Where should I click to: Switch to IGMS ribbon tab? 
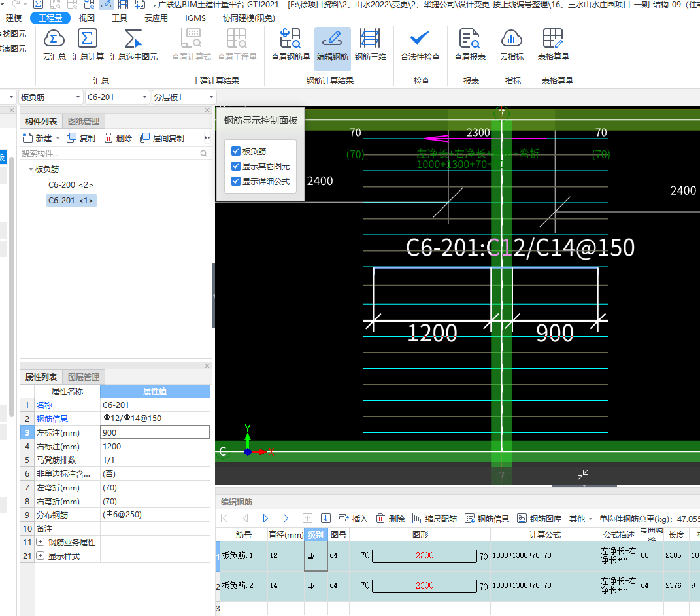tap(195, 18)
